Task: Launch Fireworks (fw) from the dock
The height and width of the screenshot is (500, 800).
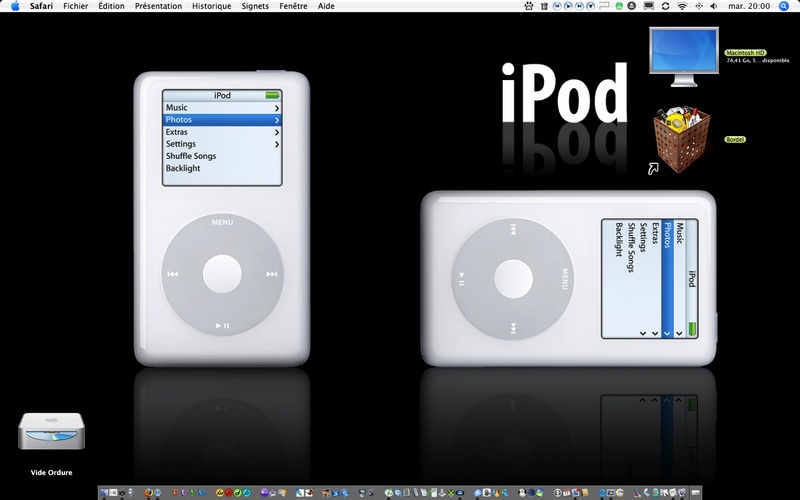Action: point(220,492)
